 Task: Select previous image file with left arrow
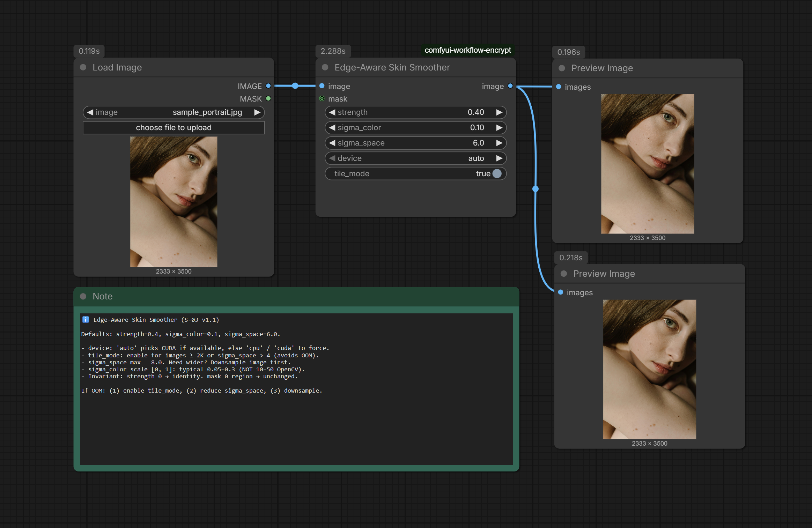click(x=90, y=112)
